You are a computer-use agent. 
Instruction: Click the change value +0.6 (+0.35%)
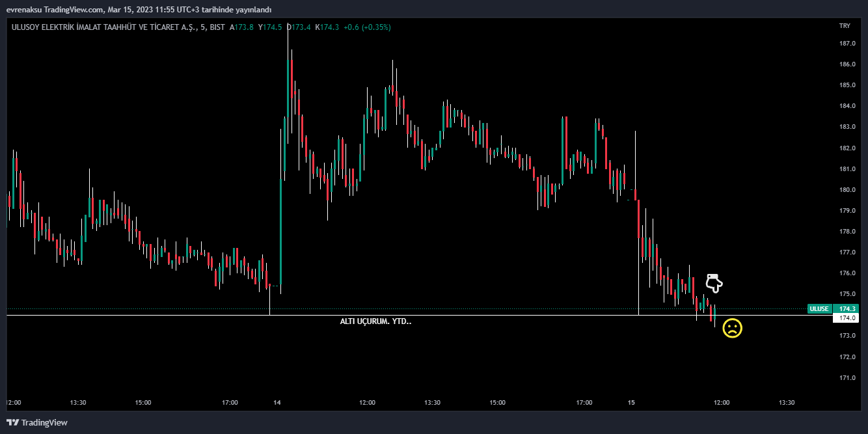[367, 27]
